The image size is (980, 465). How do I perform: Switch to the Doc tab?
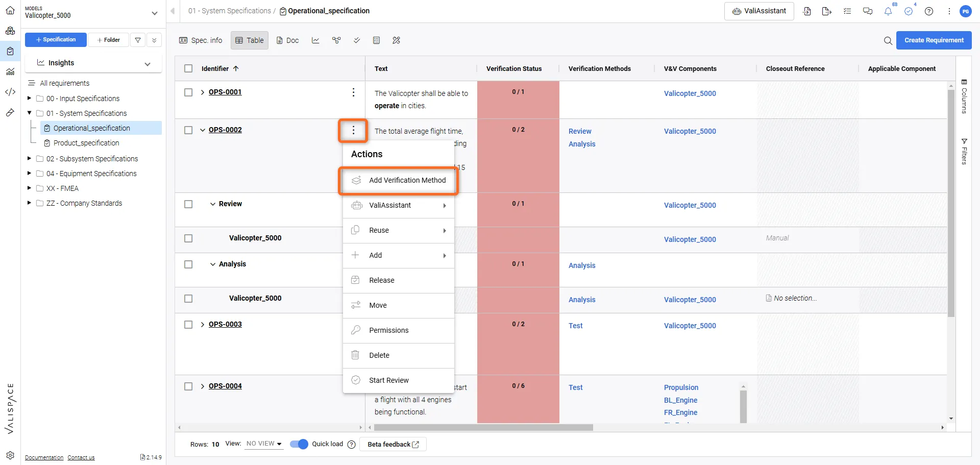287,40
